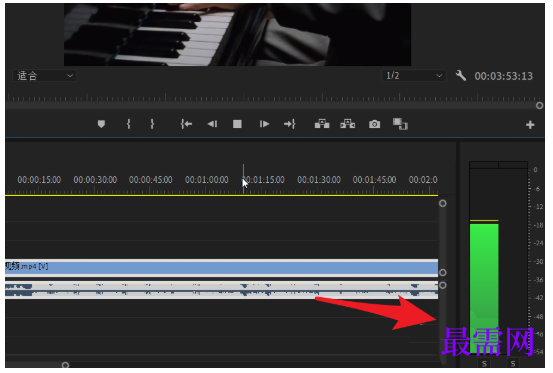Step back one frame

(x=212, y=124)
